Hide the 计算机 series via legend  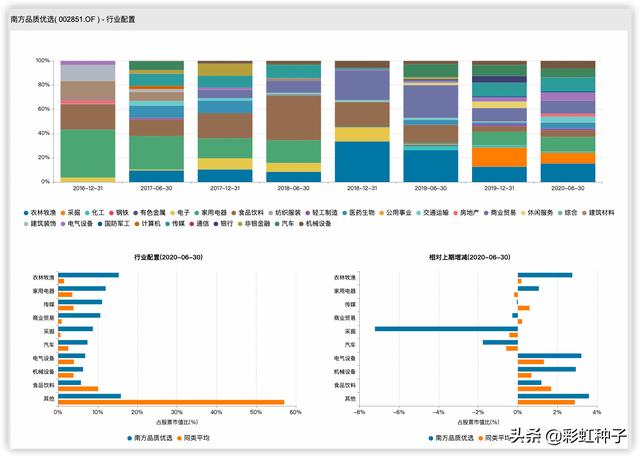click(x=147, y=224)
